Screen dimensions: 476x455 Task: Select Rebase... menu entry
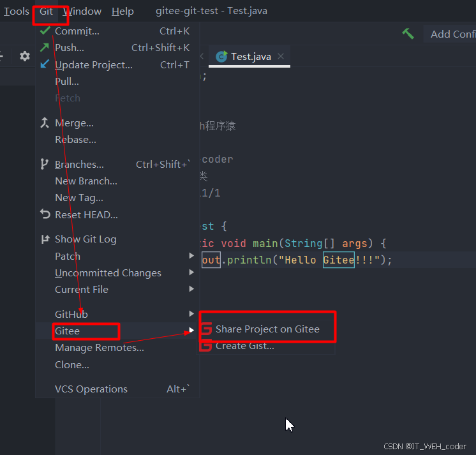tap(117, 140)
